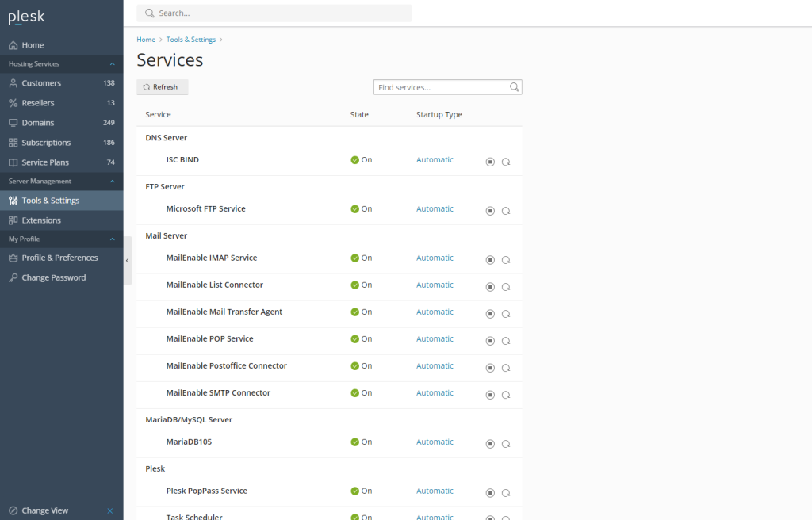
Task: Change ISC BIND startup type Automatic
Action: click(435, 159)
